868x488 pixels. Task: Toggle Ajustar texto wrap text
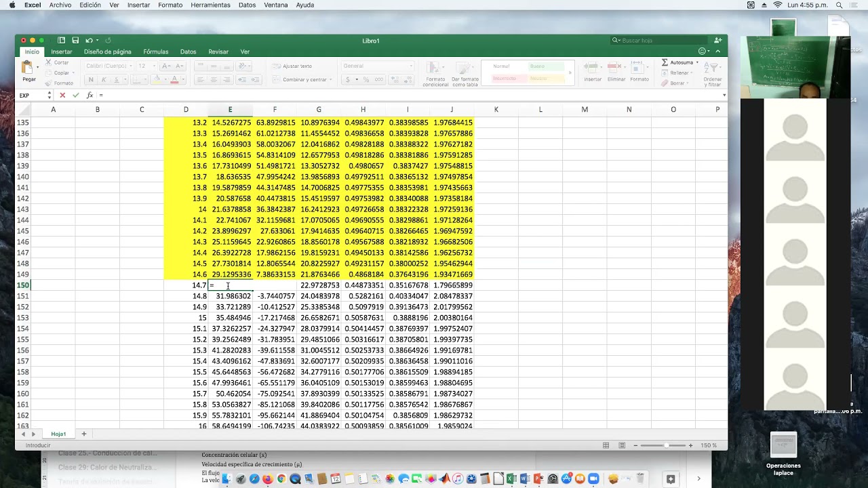click(292, 66)
